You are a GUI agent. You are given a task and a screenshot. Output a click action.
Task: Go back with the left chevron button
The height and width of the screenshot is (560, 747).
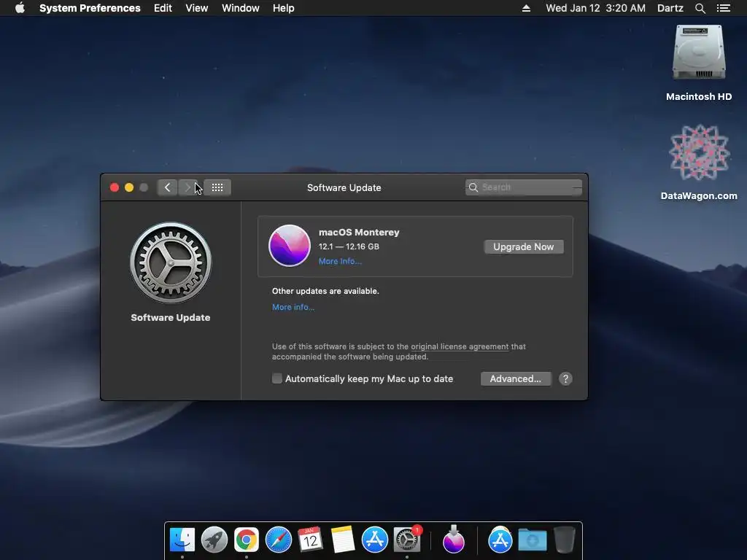tap(167, 187)
